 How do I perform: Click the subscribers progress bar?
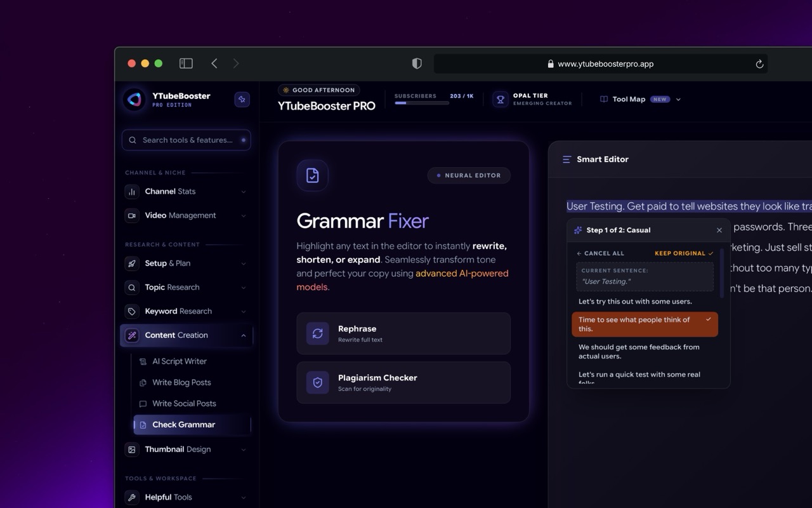pos(421,103)
